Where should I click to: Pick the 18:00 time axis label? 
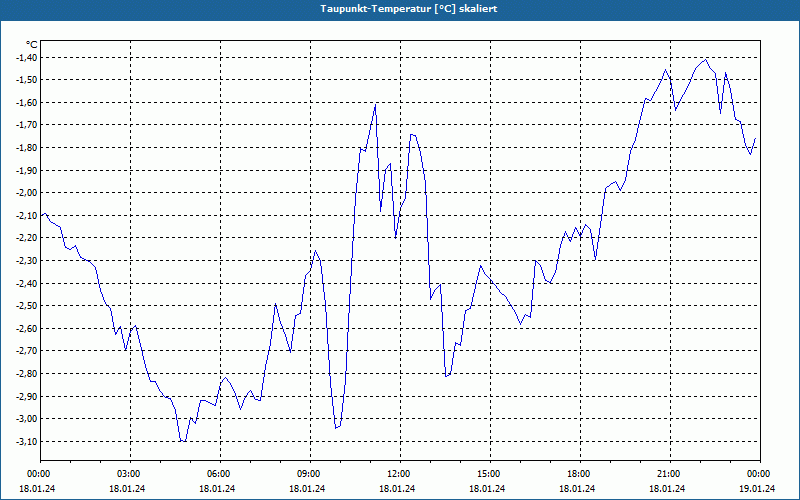pyautogui.click(x=580, y=474)
